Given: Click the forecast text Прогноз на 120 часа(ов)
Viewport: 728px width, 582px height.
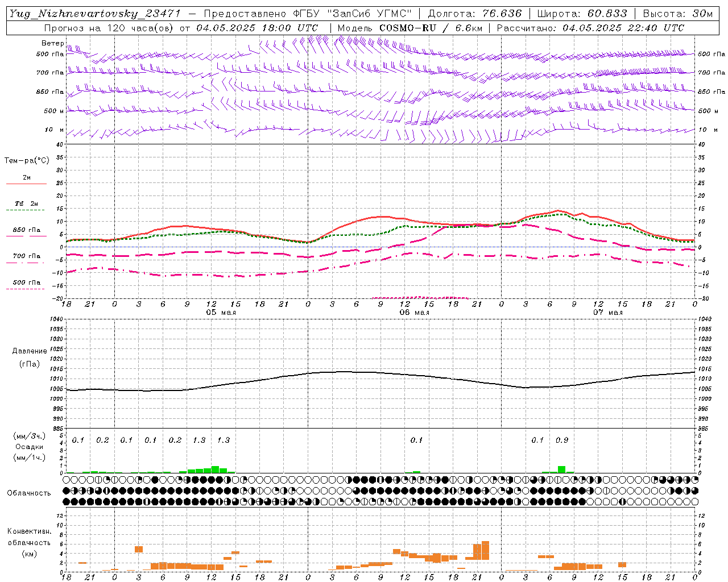Looking at the screenshot, I should point(110,28).
